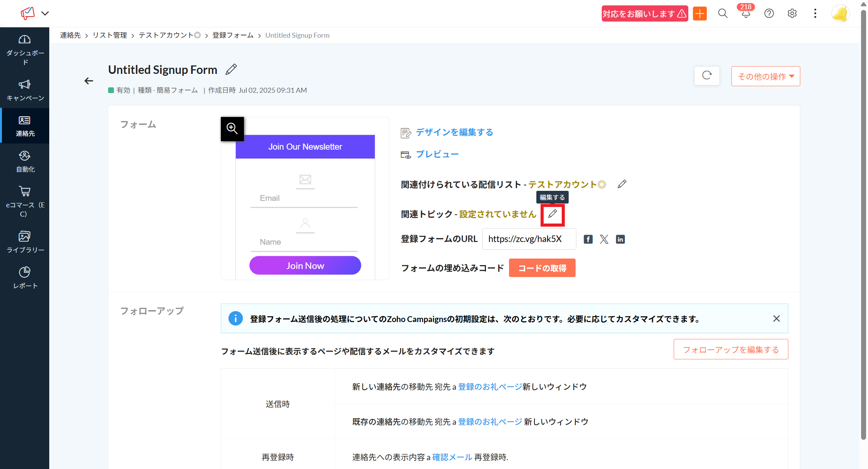
Task: Open the notifications bell with 218 badge
Action: [746, 13]
